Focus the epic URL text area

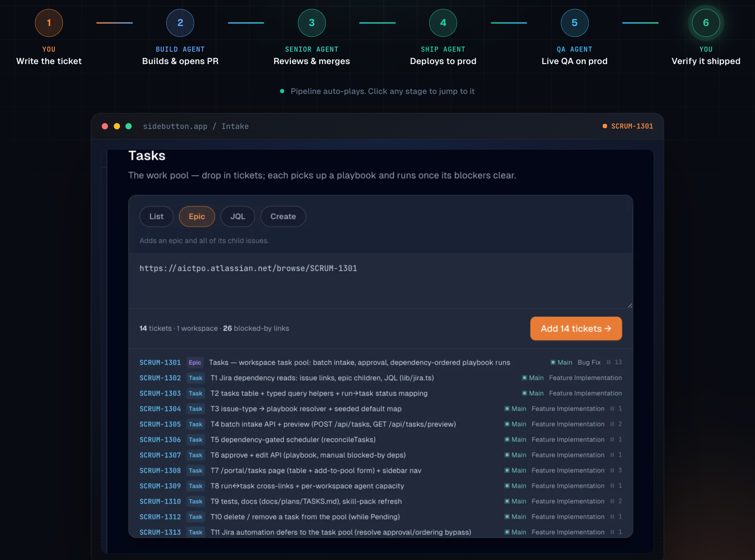point(381,281)
